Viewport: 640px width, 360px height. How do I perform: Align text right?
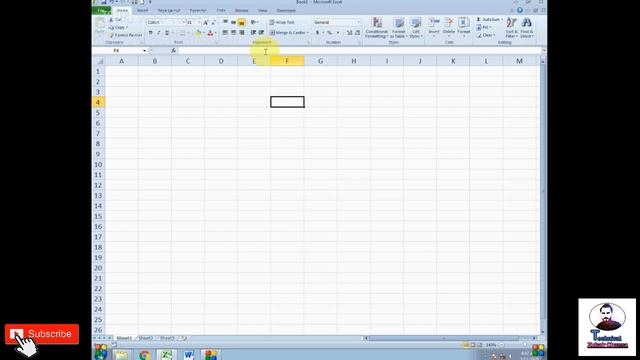[242, 33]
